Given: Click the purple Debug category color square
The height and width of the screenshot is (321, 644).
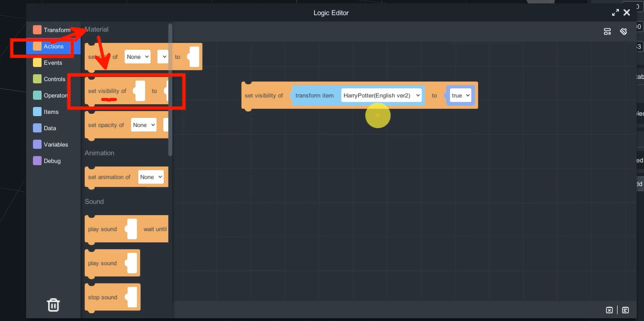Looking at the screenshot, I should pyautogui.click(x=37, y=161).
